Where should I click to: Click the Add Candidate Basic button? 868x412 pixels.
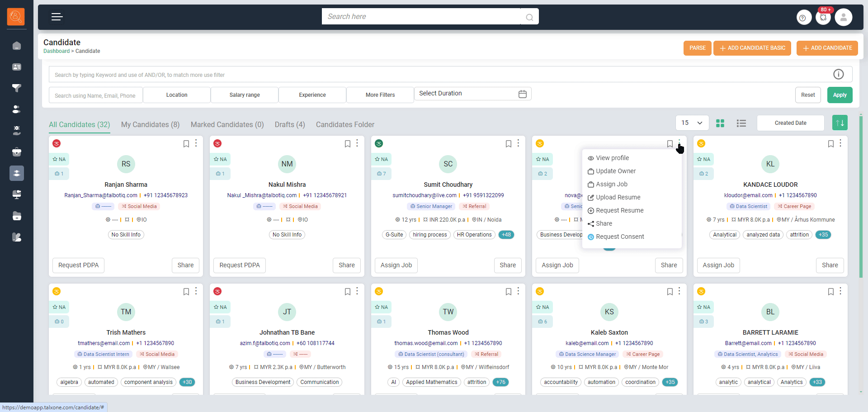point(752,48)
